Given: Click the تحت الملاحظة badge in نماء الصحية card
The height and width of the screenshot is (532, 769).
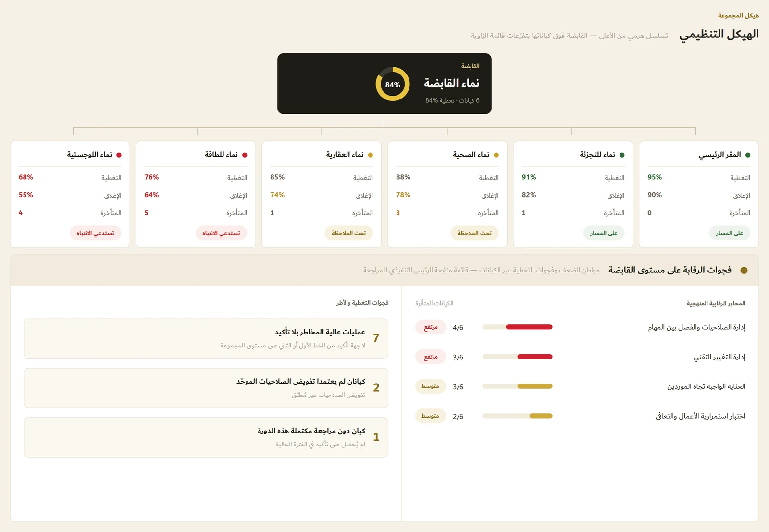Looking at the screenshot, I should pyautogui.click(x=474, y=233).
